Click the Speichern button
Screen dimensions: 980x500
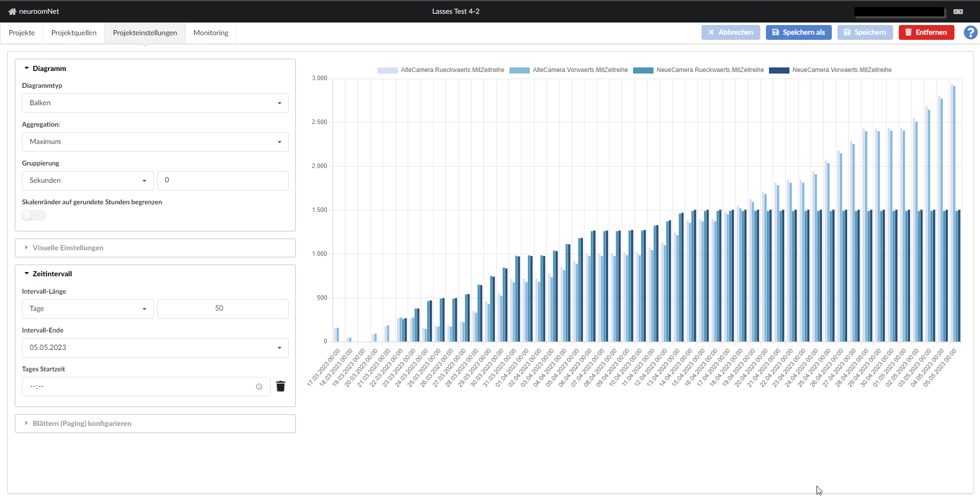[x=865, y=32]
